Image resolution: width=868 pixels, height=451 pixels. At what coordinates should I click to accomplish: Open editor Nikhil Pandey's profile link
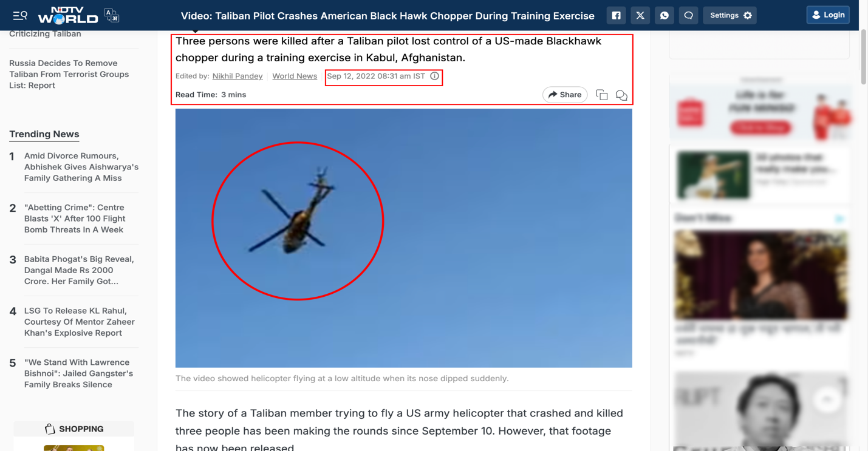tap(238, 76)
